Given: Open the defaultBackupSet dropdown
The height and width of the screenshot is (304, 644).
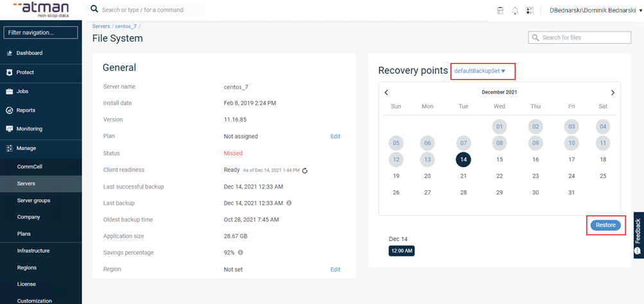Looking at the screenshot, I should click(x=481, y=71).
